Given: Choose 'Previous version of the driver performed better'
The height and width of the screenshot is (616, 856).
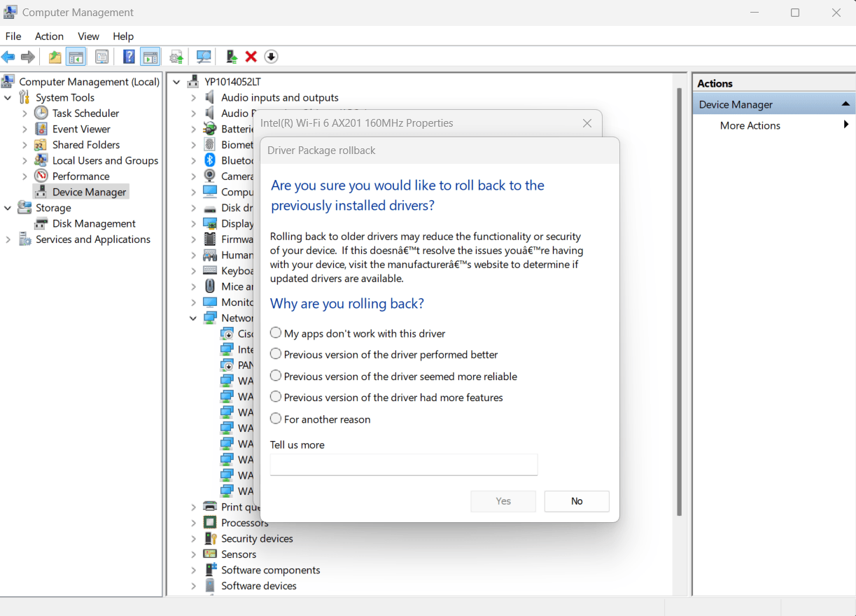Looking at the screenshot, I should click(x=276, y=354).
